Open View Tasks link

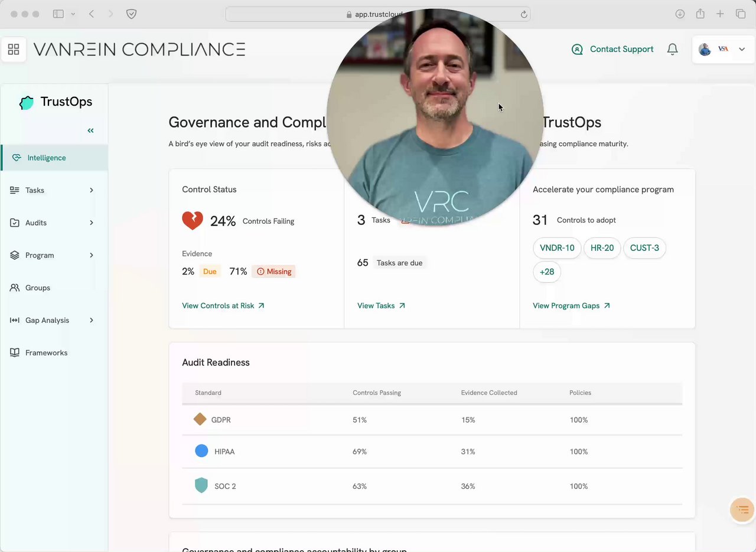(381, 306)
